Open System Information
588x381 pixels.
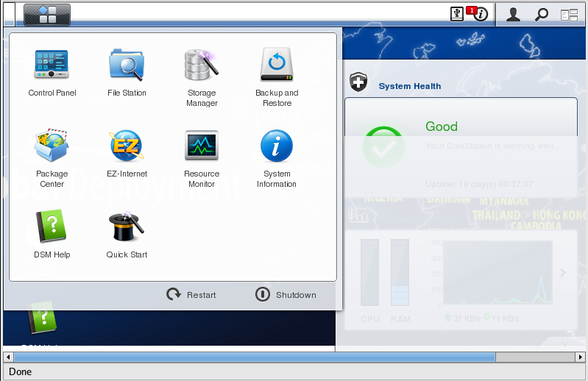(277, 158)
